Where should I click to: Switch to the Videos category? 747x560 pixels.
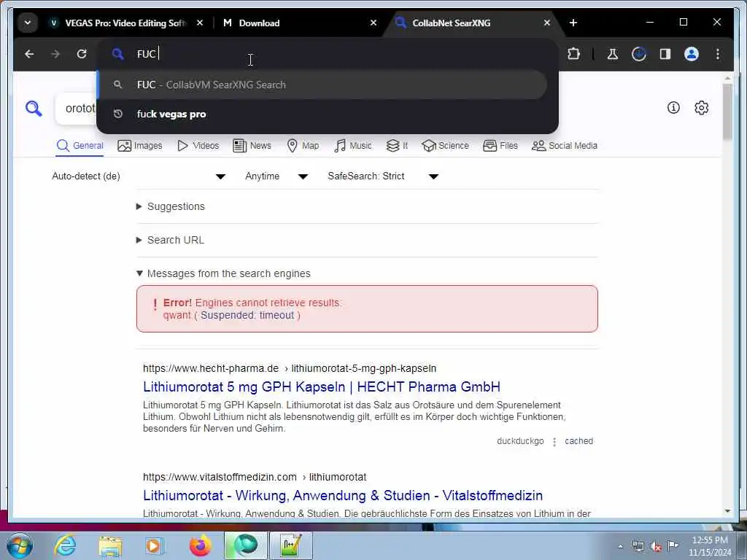(198, 146)
